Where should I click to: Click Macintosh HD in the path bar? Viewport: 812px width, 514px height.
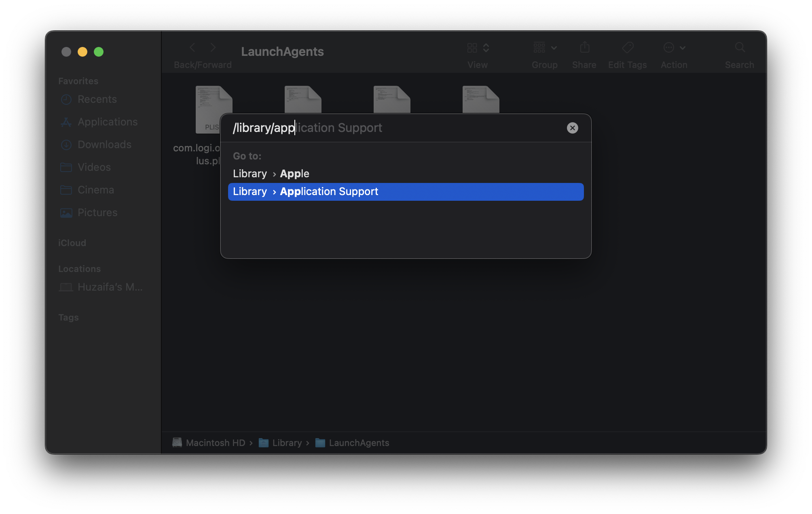click(215, 443)
